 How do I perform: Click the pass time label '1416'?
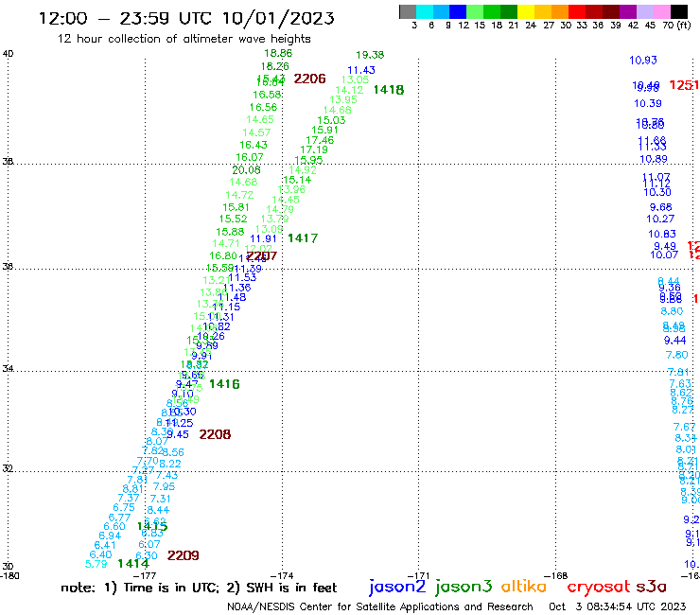224,383
